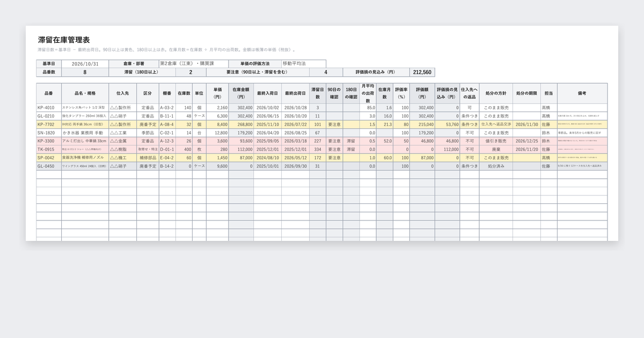The width and height of the screenshot is (644, 338).
Task: Click the supplier cell △△樹脂
Action: coord(122,149)
